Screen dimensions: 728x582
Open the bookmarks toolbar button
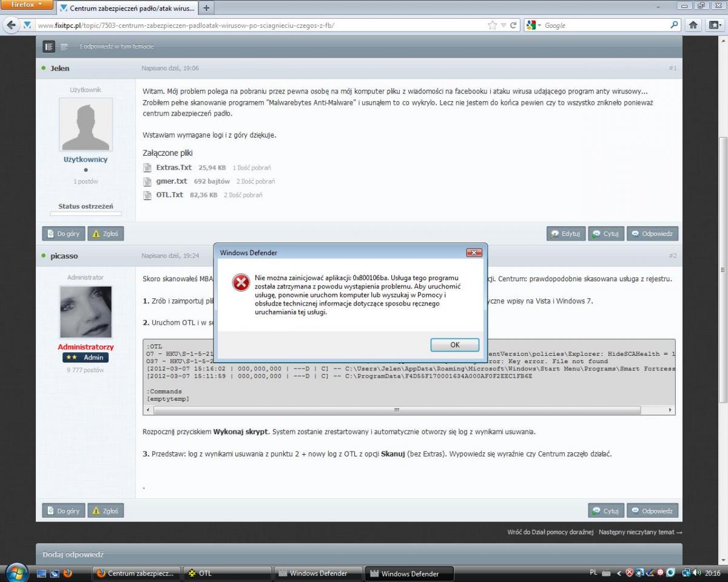(715, 25)
